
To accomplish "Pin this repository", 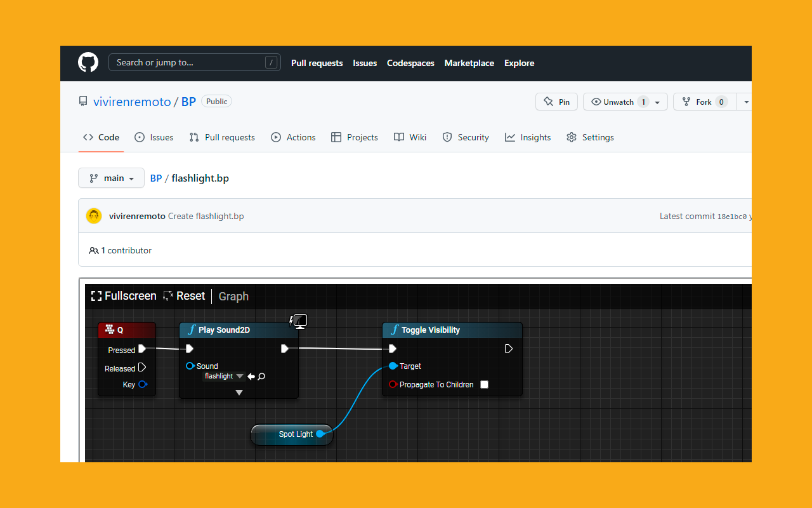I will 556,102.
